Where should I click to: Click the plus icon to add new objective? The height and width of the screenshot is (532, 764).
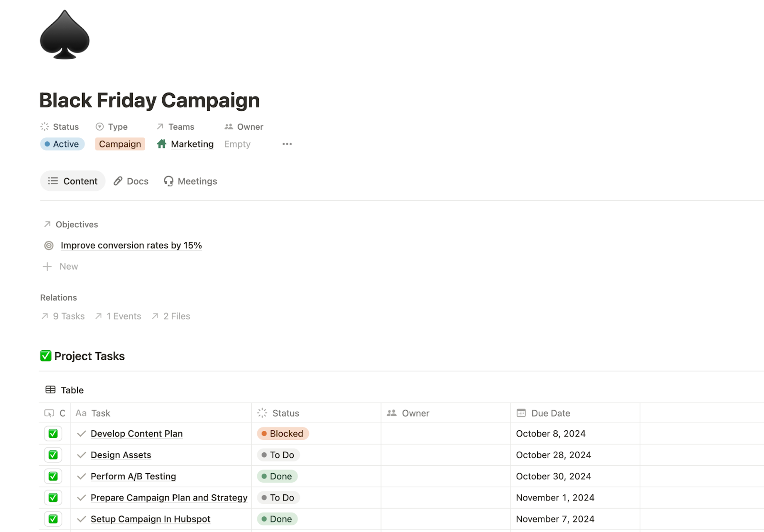click(x=47, y=267)
